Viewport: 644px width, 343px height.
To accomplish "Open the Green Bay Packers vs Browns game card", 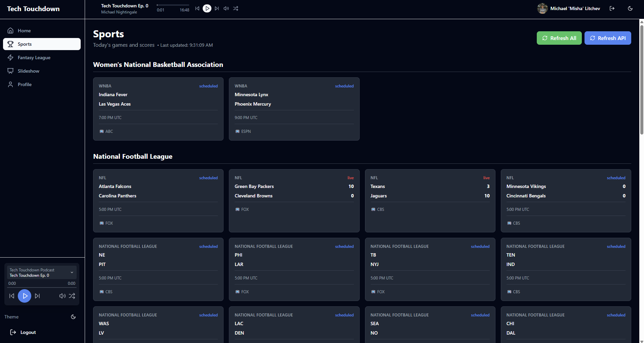I will [294, 200].
